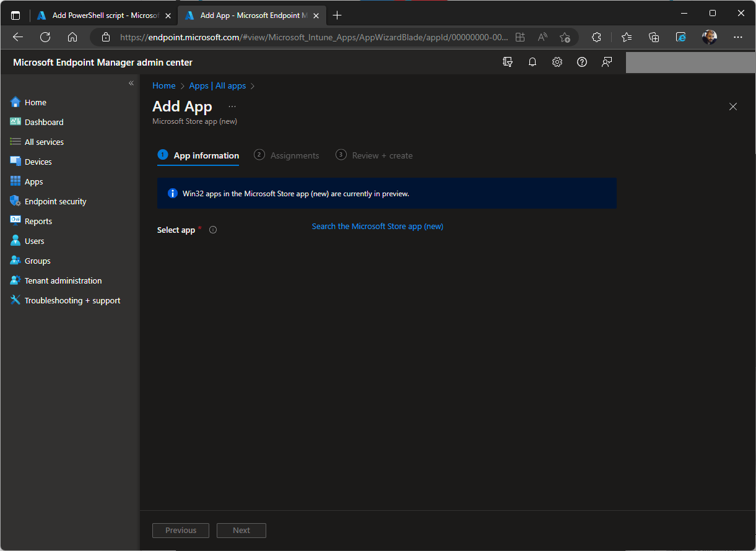Click the Microsoft Endpoint Manager admin center title
The image size is (756, 551).
pos(103,63)
